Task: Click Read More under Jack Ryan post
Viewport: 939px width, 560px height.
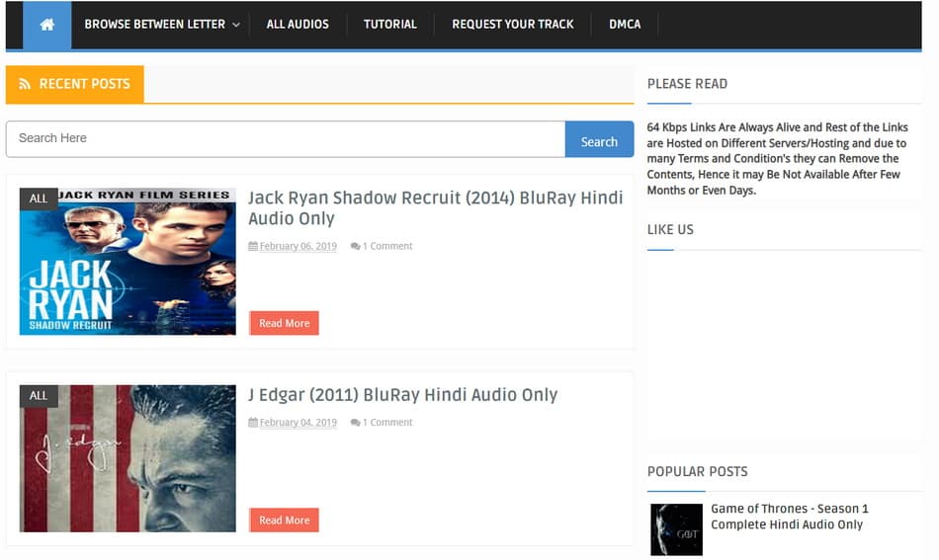Action: click(284, 323)
